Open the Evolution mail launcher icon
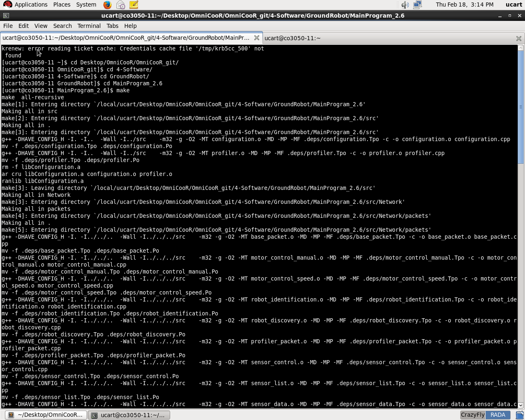 (121, 5)
